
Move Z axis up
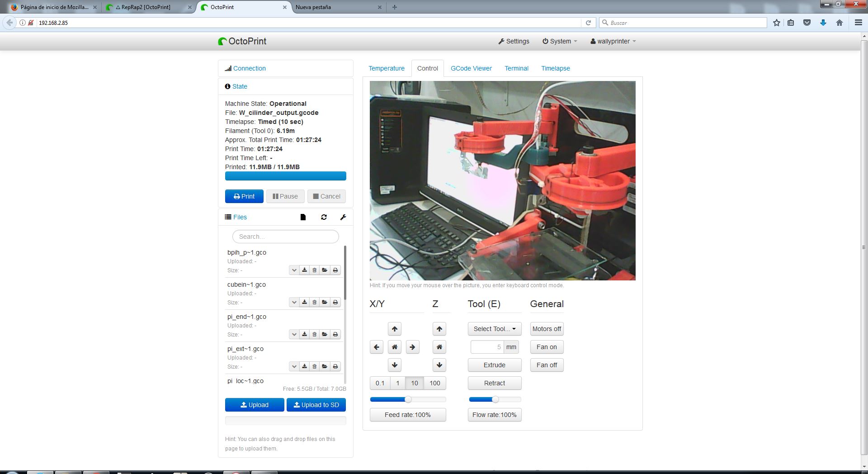439,329
